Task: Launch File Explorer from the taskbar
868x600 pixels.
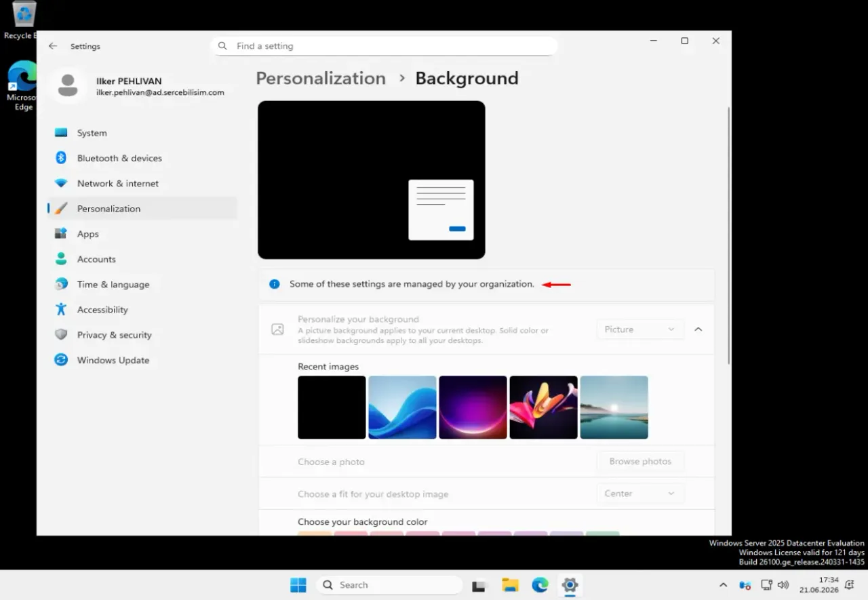Action: point(510,585)
